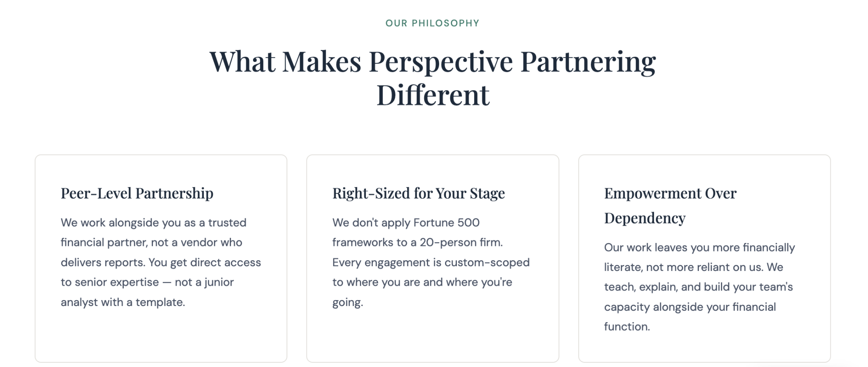This screenshot has width=868, height=367.
Task: Click the paragraph starting We don't apply Fortune
Action: (x=431, y=262)
